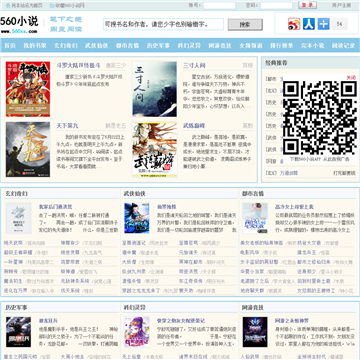
Task: Click the 560小说 site logo
Action: click(x=19, y=24)
